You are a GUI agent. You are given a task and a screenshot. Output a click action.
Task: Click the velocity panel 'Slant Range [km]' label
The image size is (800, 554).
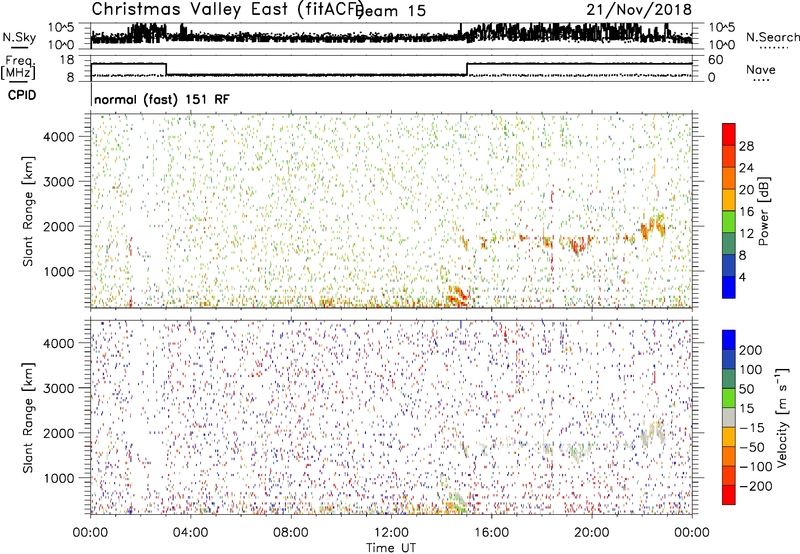pos(28,417)
